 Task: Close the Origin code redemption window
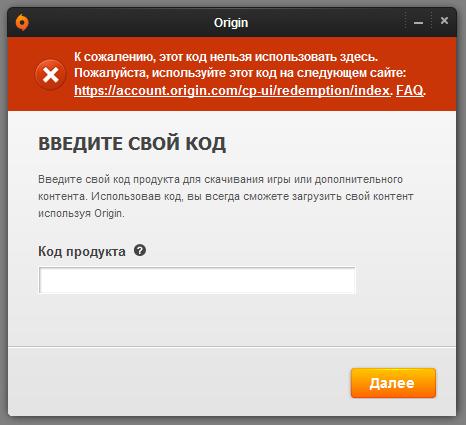click(x=444, y=21)
